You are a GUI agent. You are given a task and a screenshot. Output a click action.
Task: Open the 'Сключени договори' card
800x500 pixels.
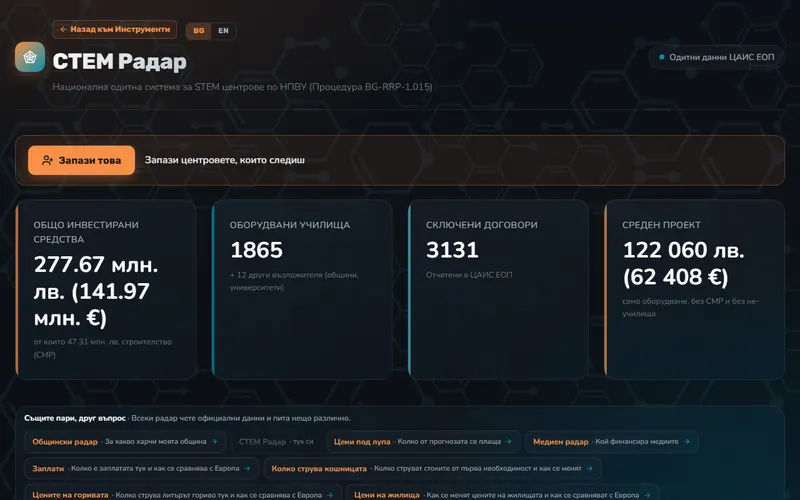(x=498, y=289)
